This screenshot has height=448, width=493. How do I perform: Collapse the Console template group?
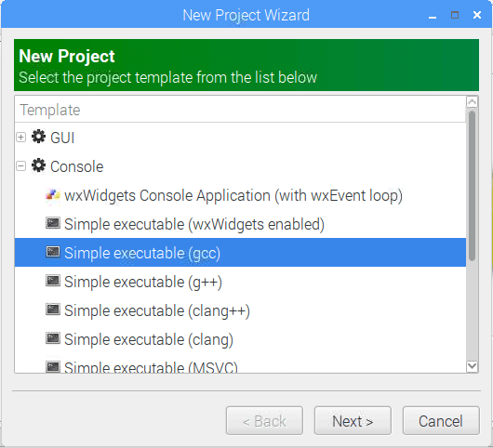tap(21, 166)
